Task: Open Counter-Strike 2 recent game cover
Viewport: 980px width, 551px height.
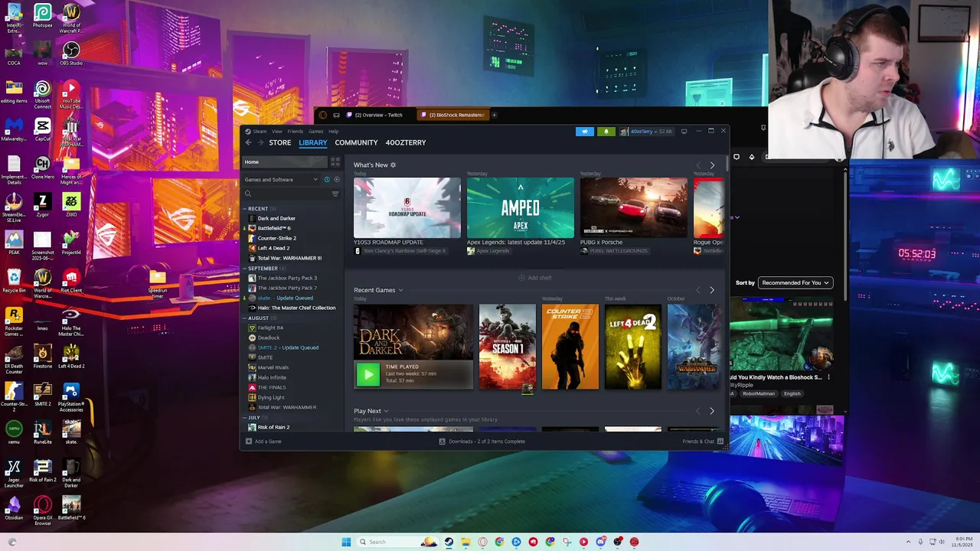Action: [570, 347]
